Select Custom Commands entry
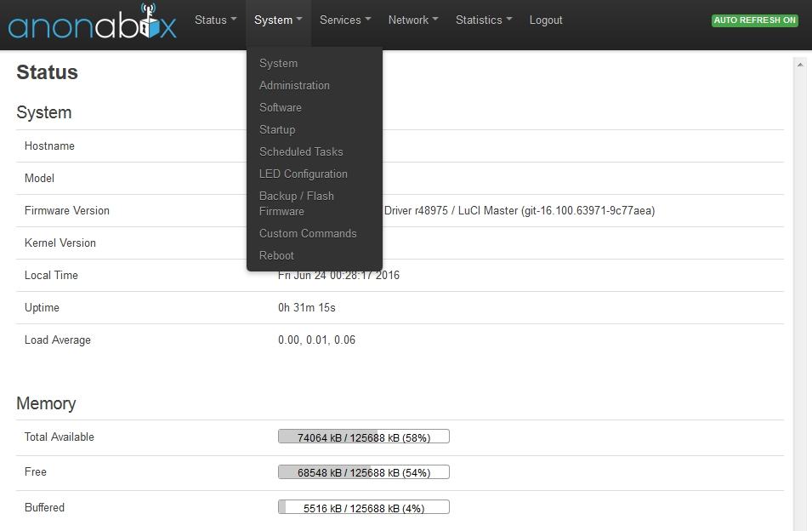 pos(308,233)
